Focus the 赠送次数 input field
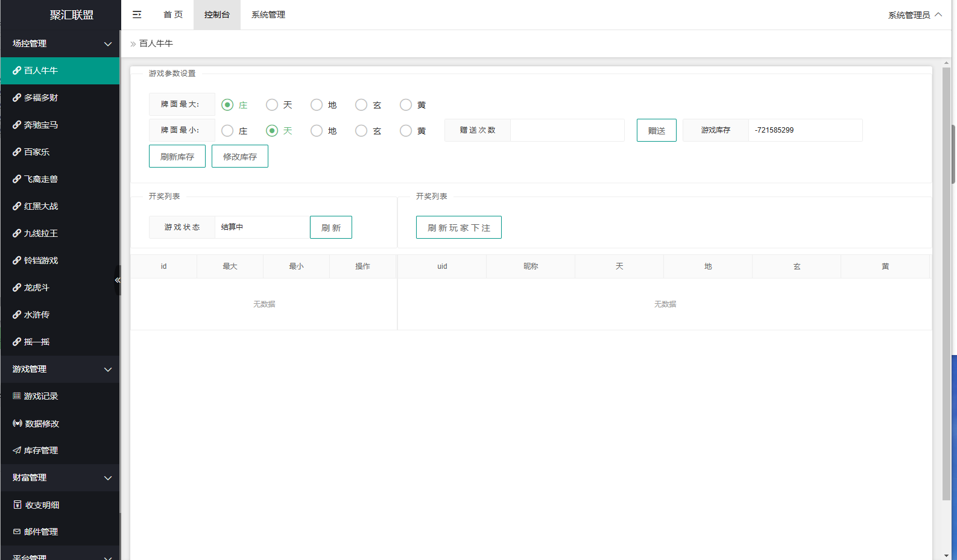 click(567, 130)
